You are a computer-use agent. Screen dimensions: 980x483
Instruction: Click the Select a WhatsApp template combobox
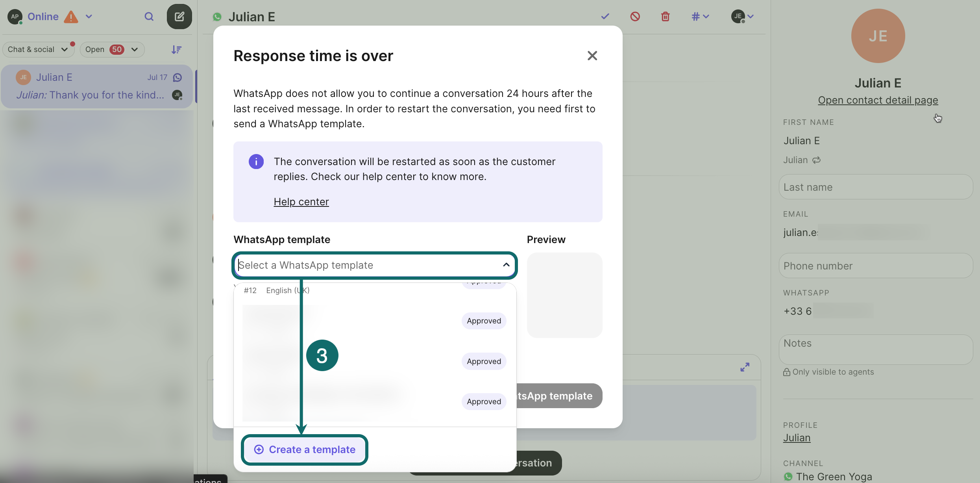pos(374,265)
